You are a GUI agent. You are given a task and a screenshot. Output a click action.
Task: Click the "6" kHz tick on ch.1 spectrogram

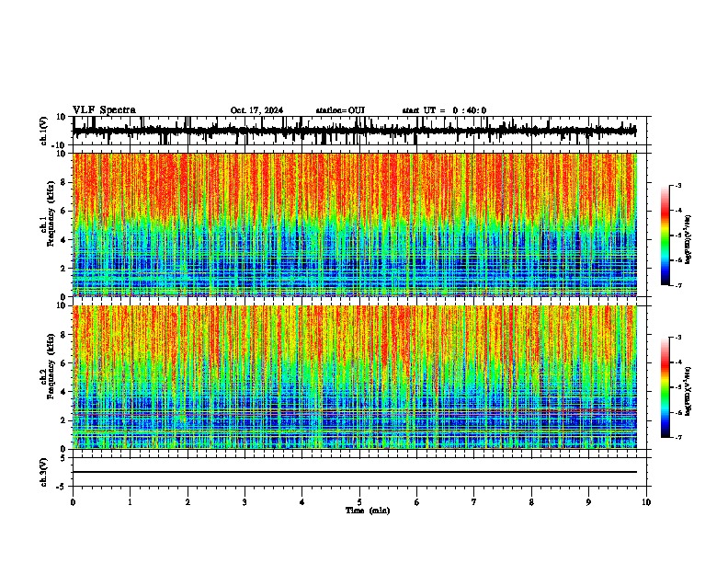pos(63,211)
